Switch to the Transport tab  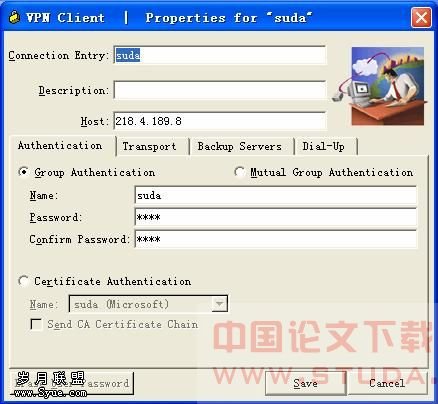pos(149,146)
